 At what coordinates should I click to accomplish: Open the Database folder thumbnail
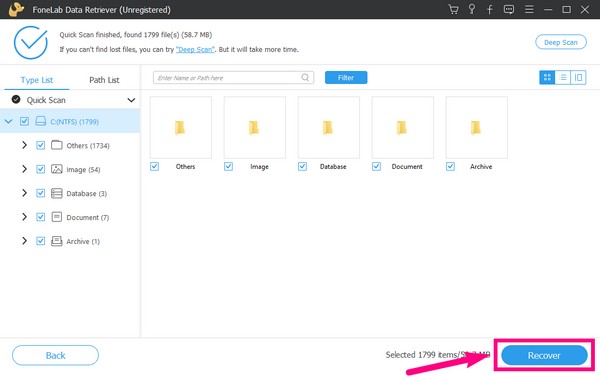(329, 127)
